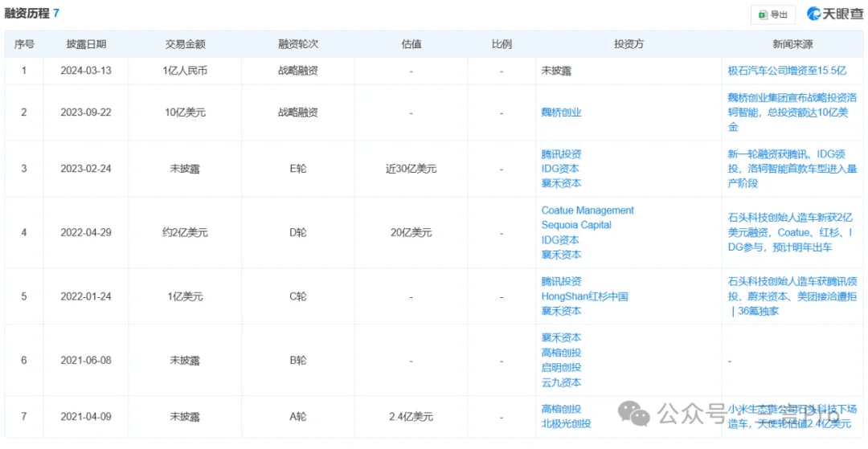Image resolution: width=868 pixels, height=449 pixels.
Task: Select the A轮 round cell
Action: 298,416
